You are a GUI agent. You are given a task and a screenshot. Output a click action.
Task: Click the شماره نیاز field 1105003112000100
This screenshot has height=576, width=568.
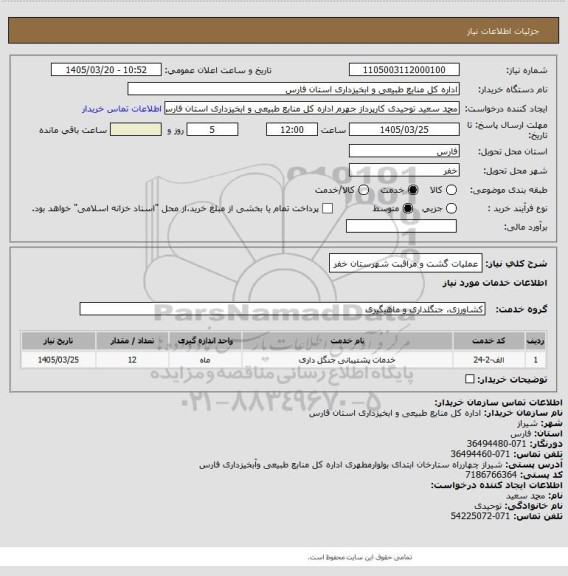[404, 70]
